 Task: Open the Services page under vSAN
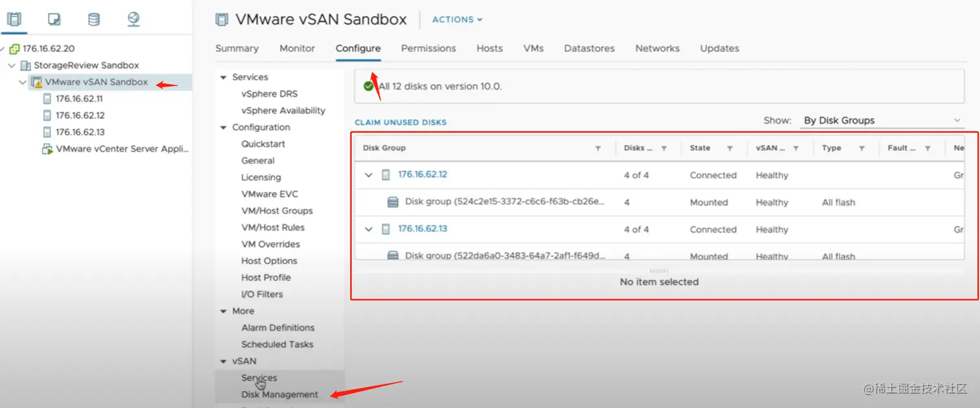(259, 378)
